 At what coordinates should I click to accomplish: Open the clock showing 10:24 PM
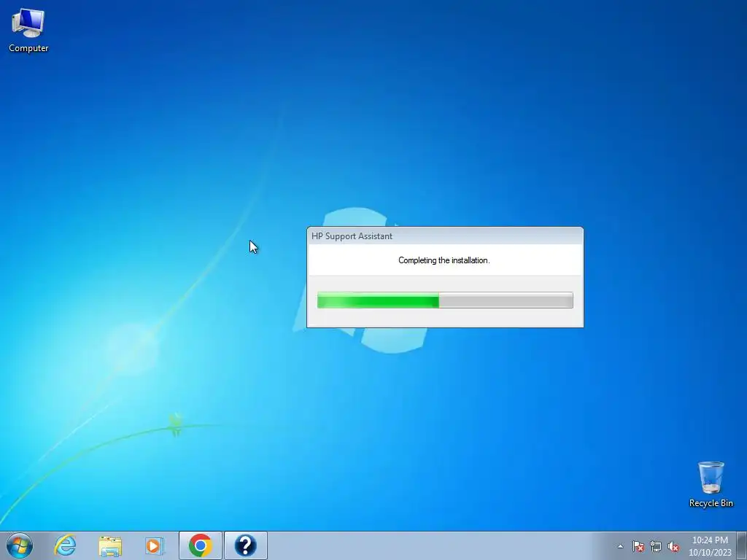710,546
